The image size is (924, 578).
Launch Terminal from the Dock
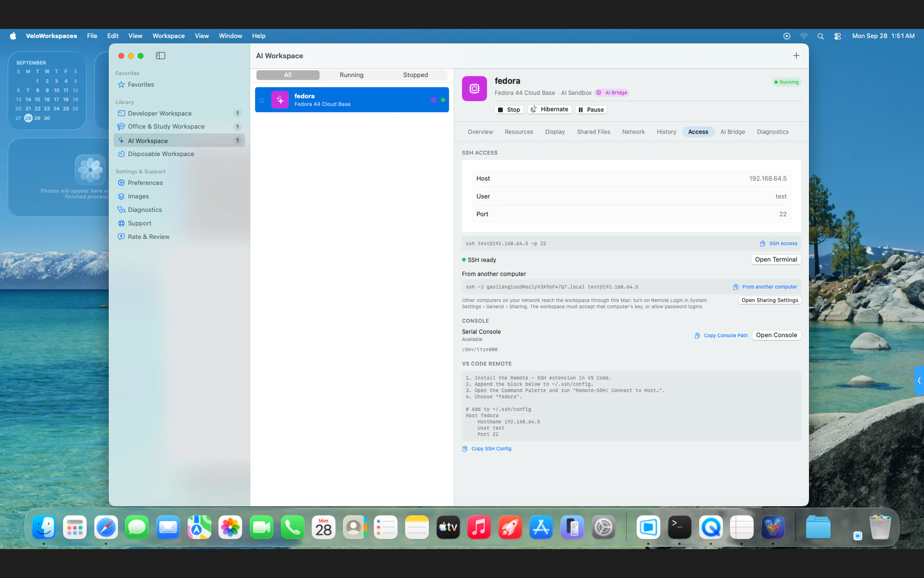[680, 528]
